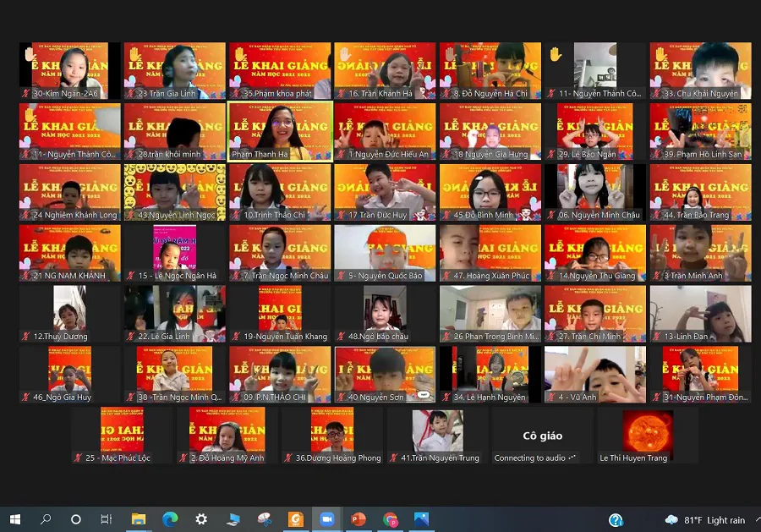Screen dimensions: 761x532
Task: Click the Cortana circle icon
Action: tap(76, 519)
